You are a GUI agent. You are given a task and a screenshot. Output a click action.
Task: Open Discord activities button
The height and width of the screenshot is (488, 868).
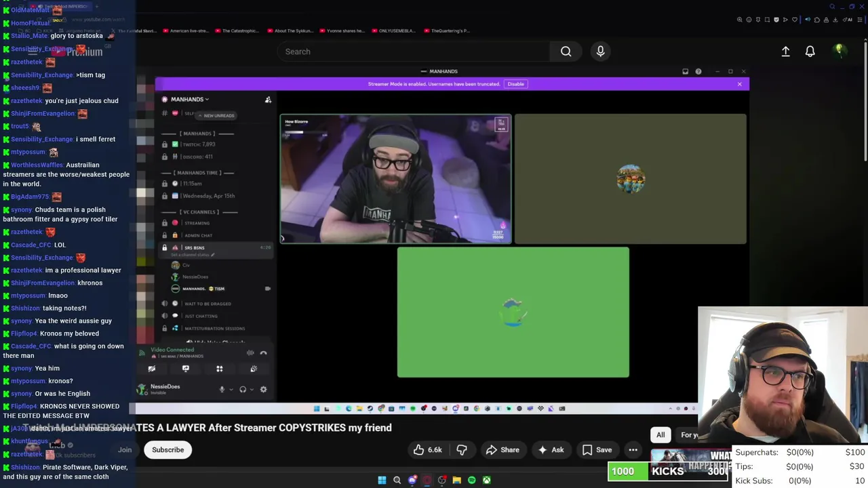pos(220,369)
